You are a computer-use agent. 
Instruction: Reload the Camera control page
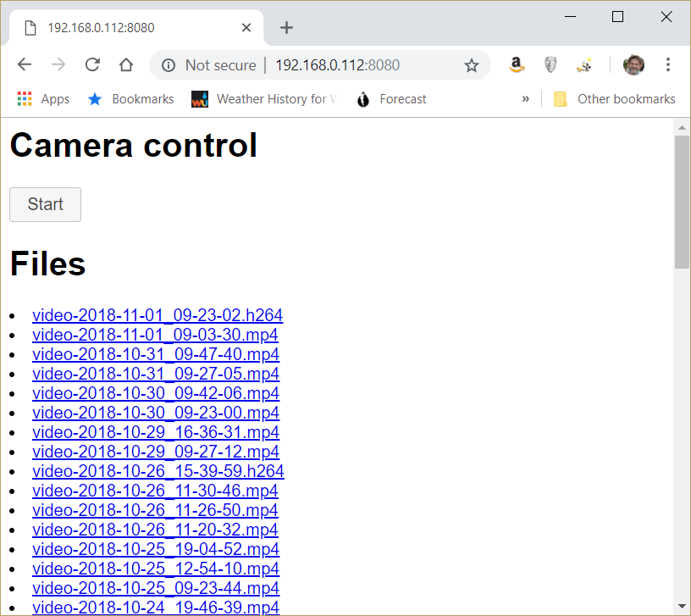pos(91,64)
